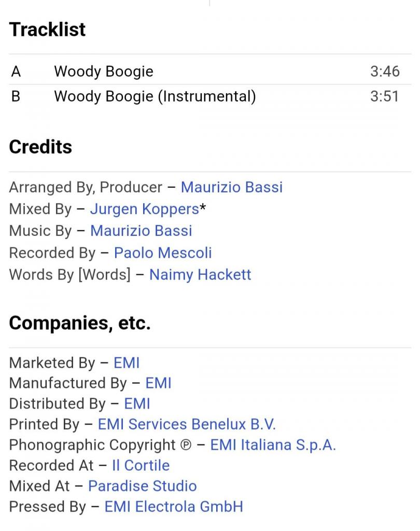Click the Companies, etc. section heading
Viewport: 420px width, 531px height.
80,324
